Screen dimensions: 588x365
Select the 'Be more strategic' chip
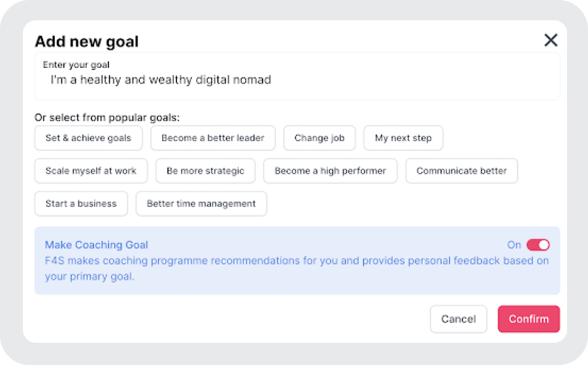(x=205, y=170)
